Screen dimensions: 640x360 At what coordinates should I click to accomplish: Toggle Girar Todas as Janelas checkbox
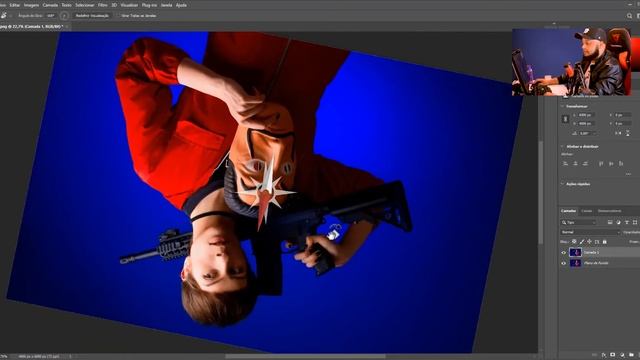[x=118, y=16]
